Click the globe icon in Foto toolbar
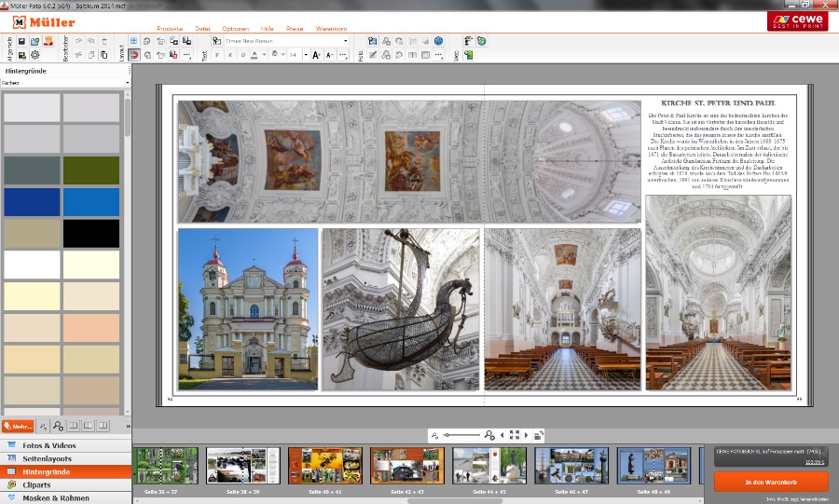Image resolution: width=839 pixels, height=504 pixels. pyautogui.click(x=438, y=42)
